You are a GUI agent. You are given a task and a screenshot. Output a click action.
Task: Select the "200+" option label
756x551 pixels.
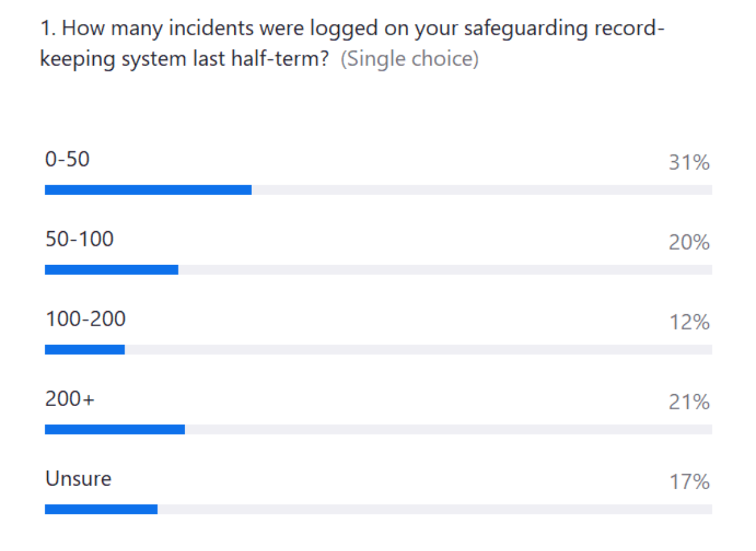pyautogui.click(x=70, y=399)
